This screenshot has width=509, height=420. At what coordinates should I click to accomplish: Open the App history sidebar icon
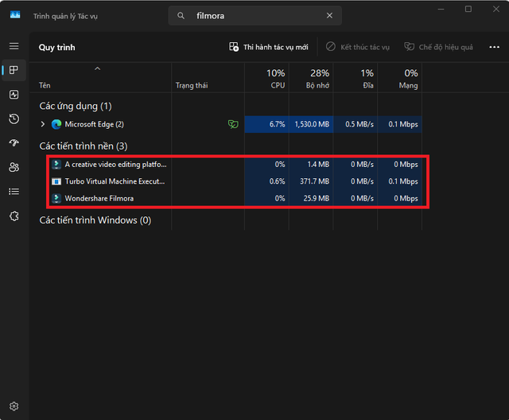(14, 119)
